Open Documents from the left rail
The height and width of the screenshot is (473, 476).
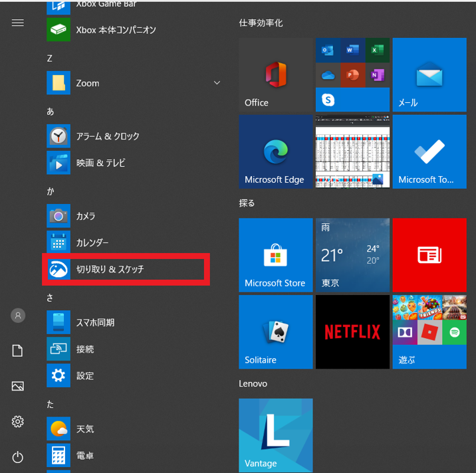click(17, 351)
